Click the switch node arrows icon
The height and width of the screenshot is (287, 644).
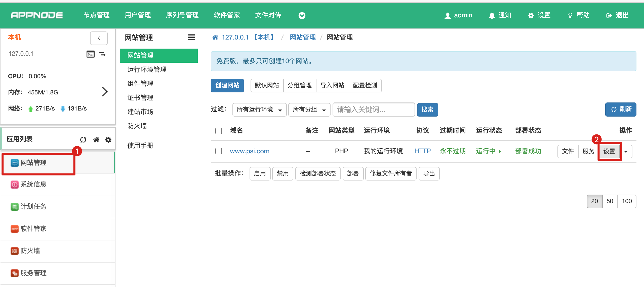102,54
